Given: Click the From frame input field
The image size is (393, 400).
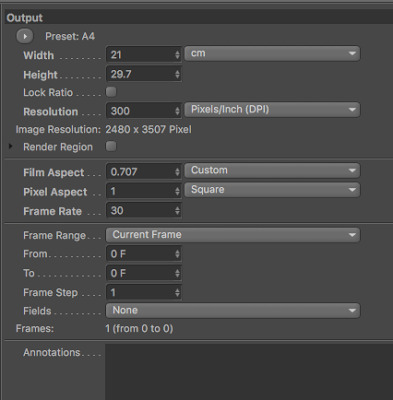Looking at the screenshot, I should pyautogui.click(x=144, y=254).
